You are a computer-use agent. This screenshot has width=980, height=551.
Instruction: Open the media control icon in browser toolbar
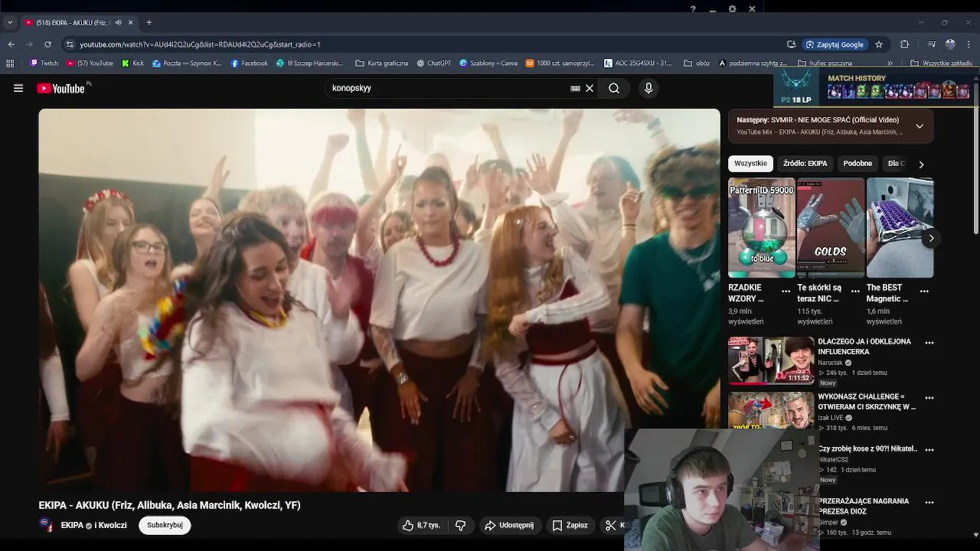click(931, 44)
